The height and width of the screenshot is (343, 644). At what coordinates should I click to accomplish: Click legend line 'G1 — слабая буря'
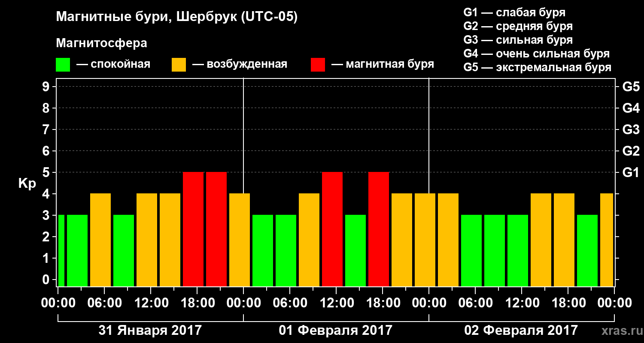[514, 12]
